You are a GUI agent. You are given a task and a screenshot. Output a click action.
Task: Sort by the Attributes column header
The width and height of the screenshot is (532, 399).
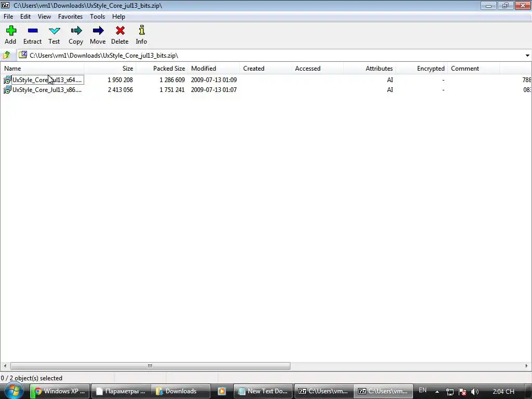pyautogui.click(x=369, y=68)
